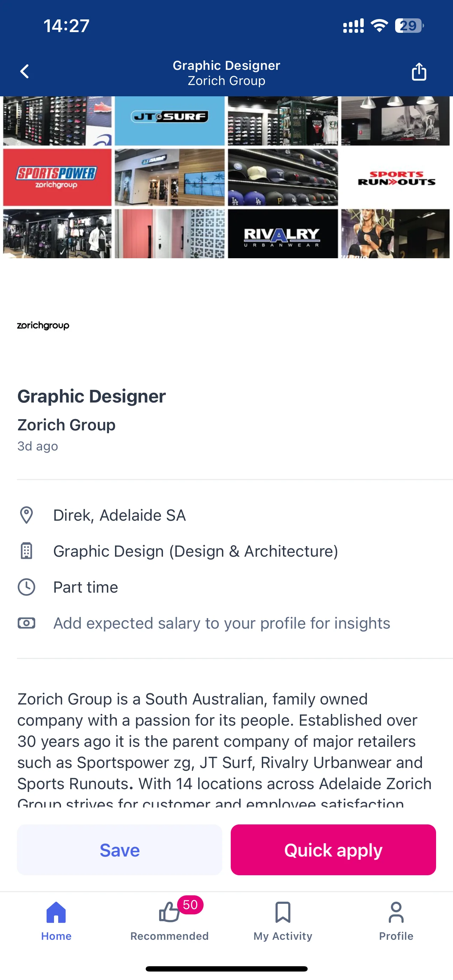Tap the back arrow in the header

[x=25, y=72]
